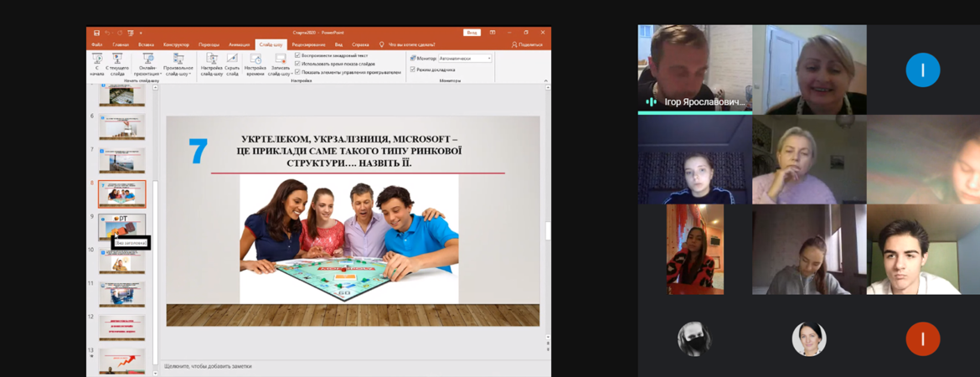Image resolution: width=980 pixels, height=377 pixels.
Task: Open the quick access toolbar customize arrow
Action: click(141, 33)
